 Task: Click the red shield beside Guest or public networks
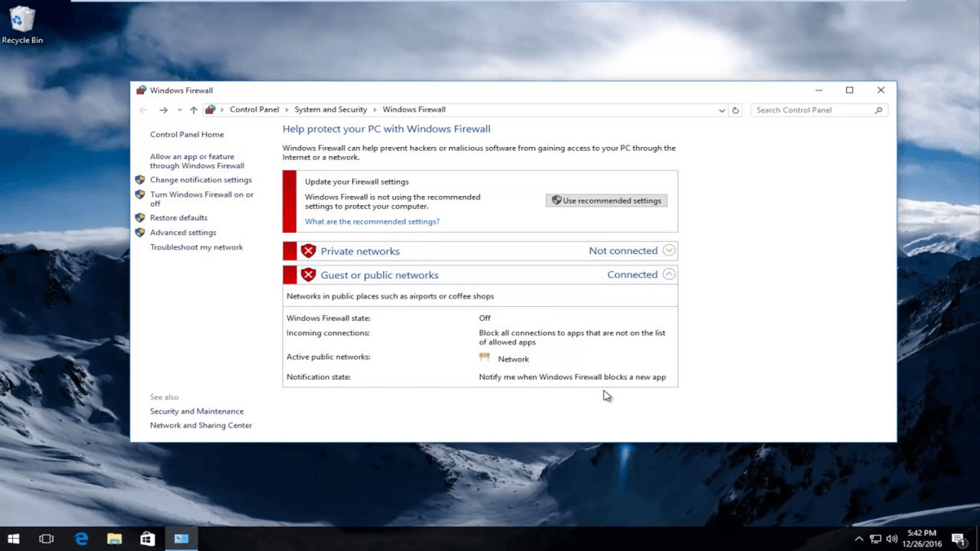click(x=308, y=275)
